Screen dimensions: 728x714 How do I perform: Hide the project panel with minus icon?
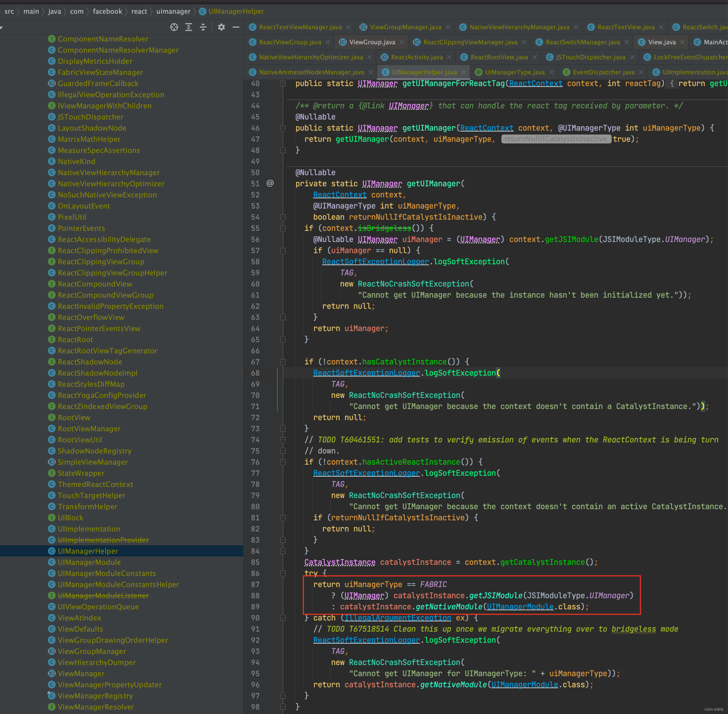coord(236,27)
